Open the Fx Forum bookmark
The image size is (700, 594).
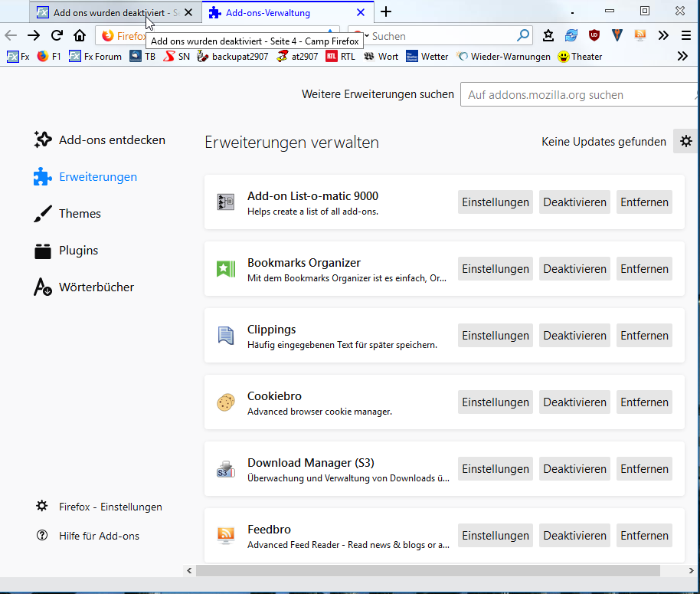pos(95,57)
